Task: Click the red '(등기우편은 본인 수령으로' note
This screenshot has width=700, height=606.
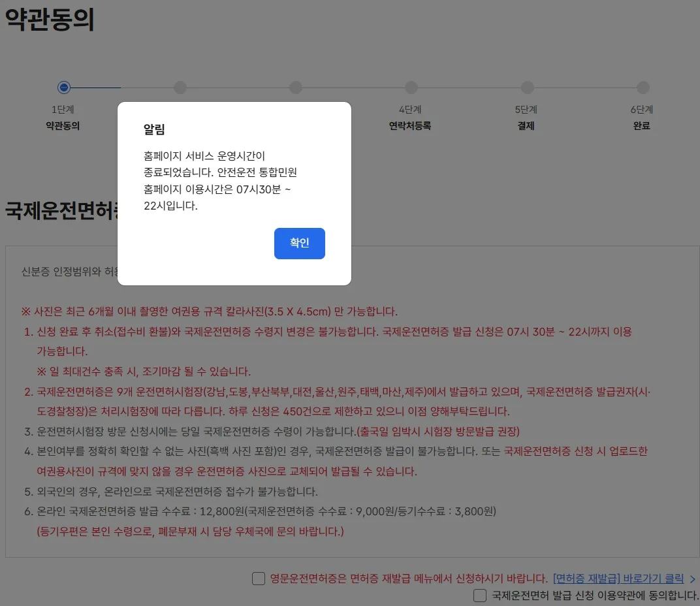Action: tap(190, 532)
